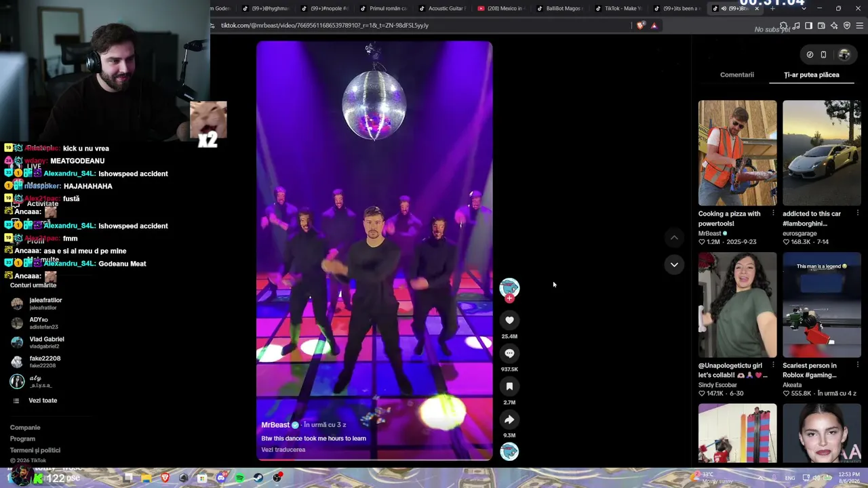Share the video using the arrow icon
Screen dimensions: 868x488
[x=509, y=420]
